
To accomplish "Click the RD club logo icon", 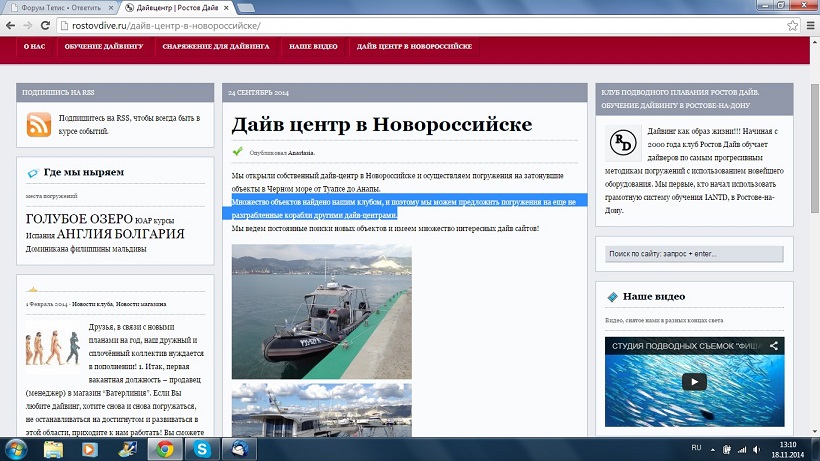I will click(x=623, y=143).
